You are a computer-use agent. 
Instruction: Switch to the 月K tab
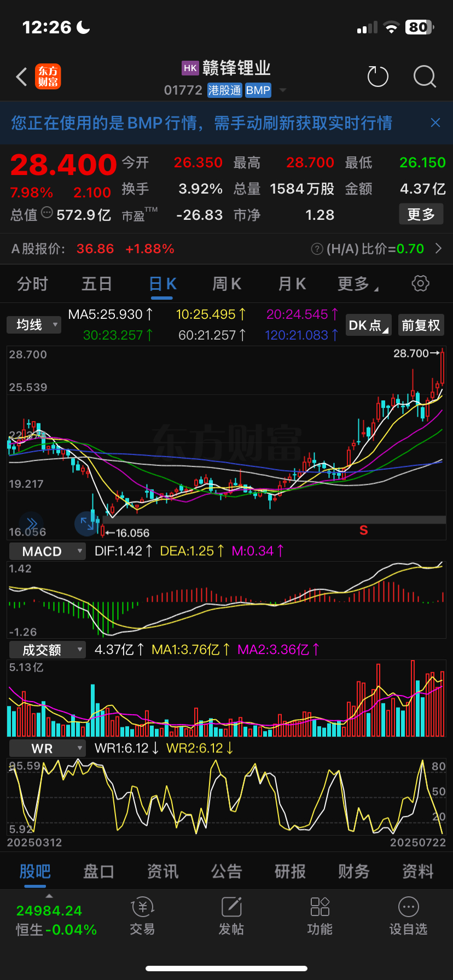pos(292,284)
